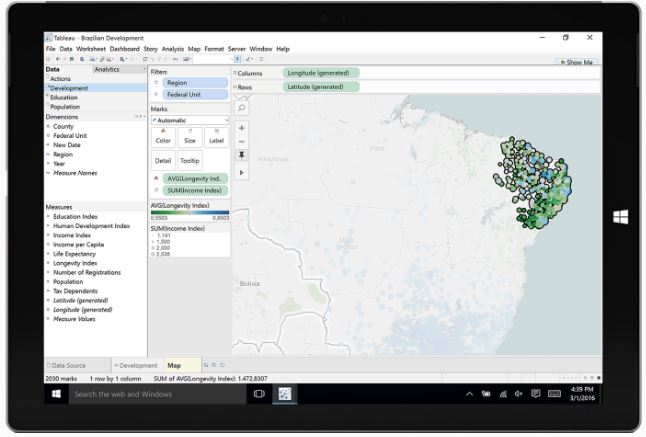Click the Detail marks card
This screenshot has width=646, height=437.
point(163,161)
